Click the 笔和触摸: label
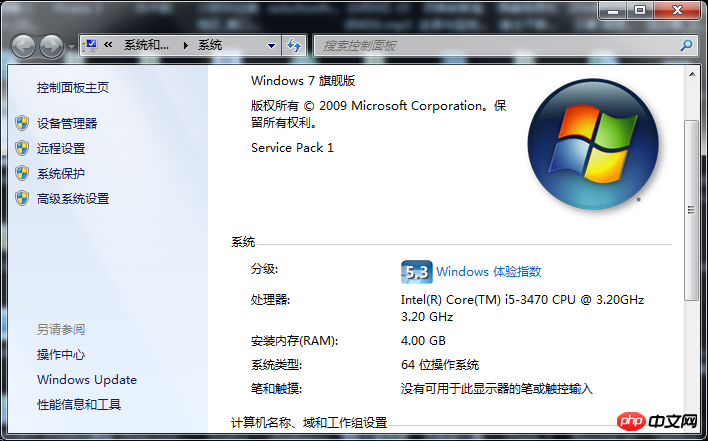708x441 pixels. 276,389
